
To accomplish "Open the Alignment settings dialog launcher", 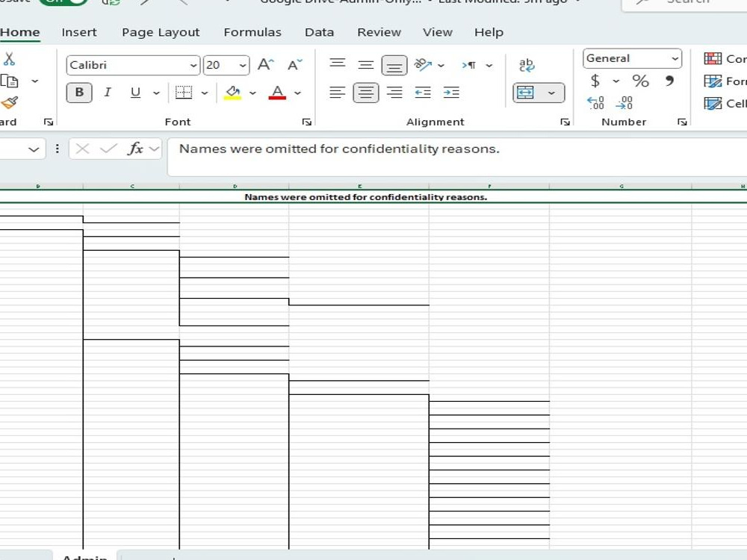I will click(565, 122).
